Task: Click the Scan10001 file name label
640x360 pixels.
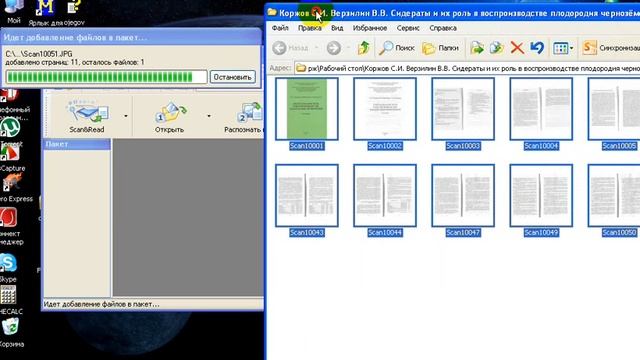Action: tap(307, 146)
